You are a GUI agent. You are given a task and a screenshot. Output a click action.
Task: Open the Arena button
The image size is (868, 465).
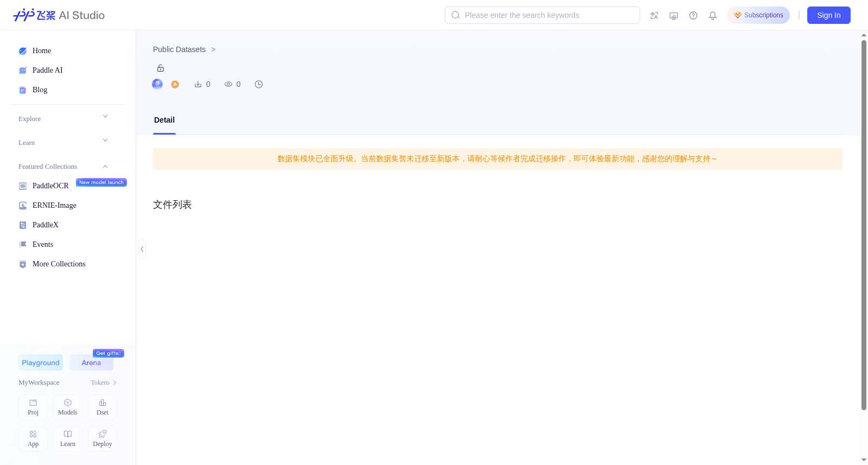pyautogui.click(x=91, y=363)
